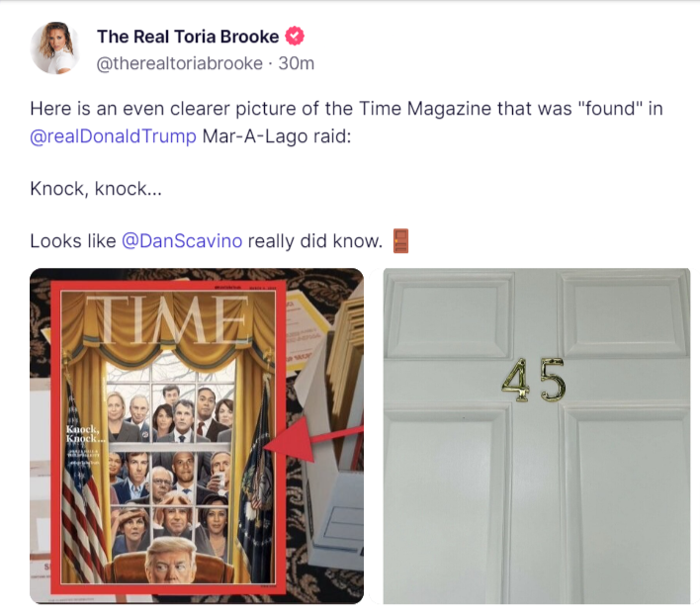Open the post via the 30m timestamp
700x614 pixels.
click(297, 63)
